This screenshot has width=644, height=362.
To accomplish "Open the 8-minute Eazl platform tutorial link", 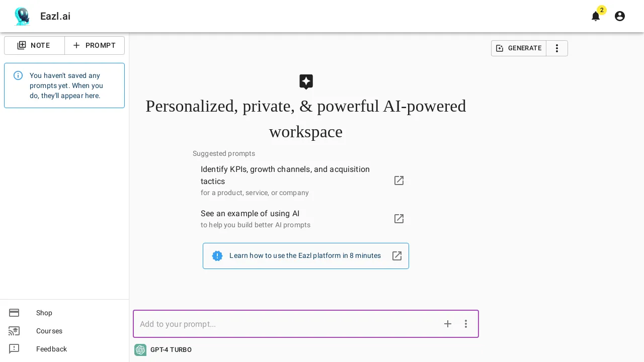I will pyautogui.click(x=305, y=256).
